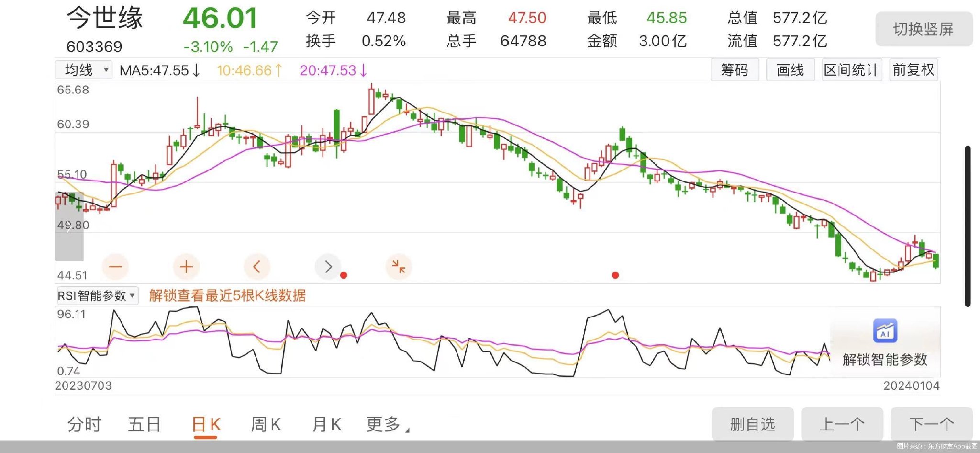Go to next stock with 下一个
The image size is (980, 453).
click(932, 424)
